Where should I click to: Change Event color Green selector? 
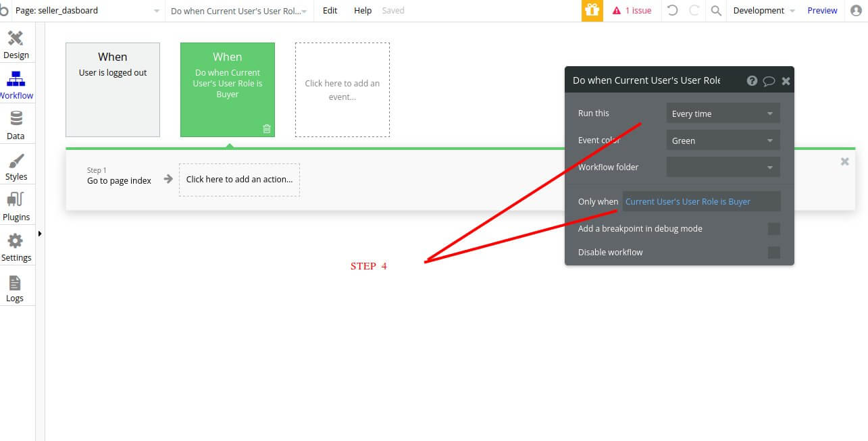pos(723,140)
